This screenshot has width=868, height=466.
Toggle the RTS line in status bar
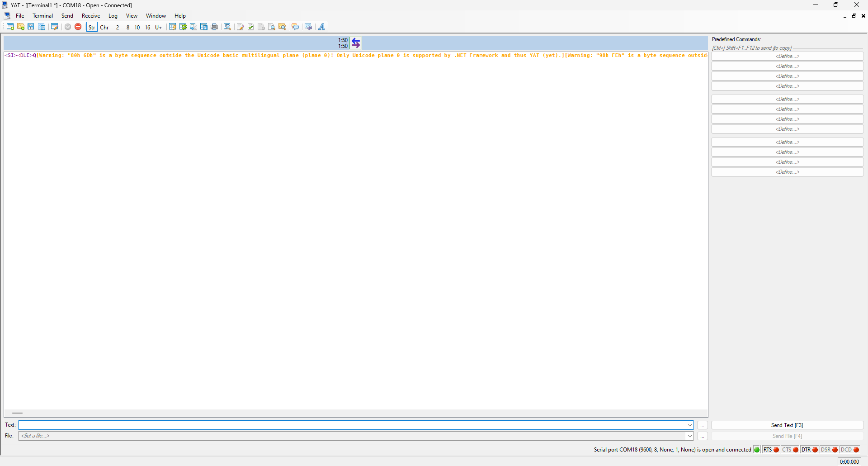pos(771,450)
